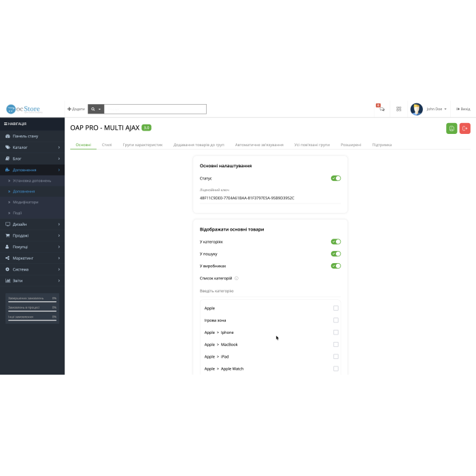This screenshot has width=476, height=476.
Task: Toggle the У категоріях switch
Action: pyautogui.click(x=336, y=241)
